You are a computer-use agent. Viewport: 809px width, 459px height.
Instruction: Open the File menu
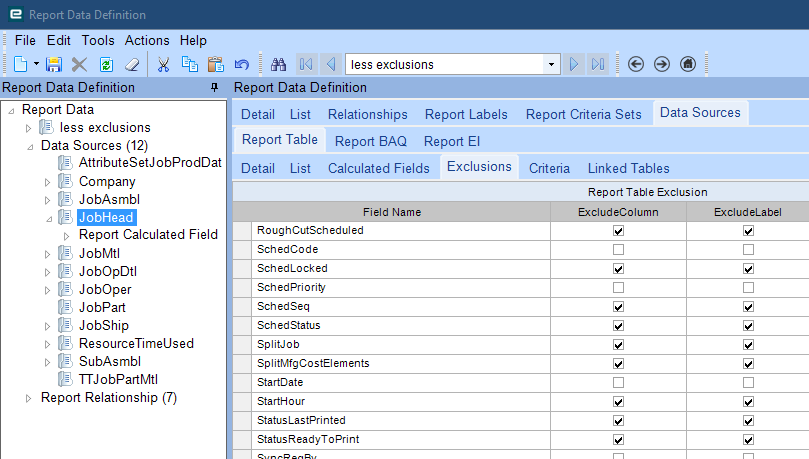tap(25, 40)
